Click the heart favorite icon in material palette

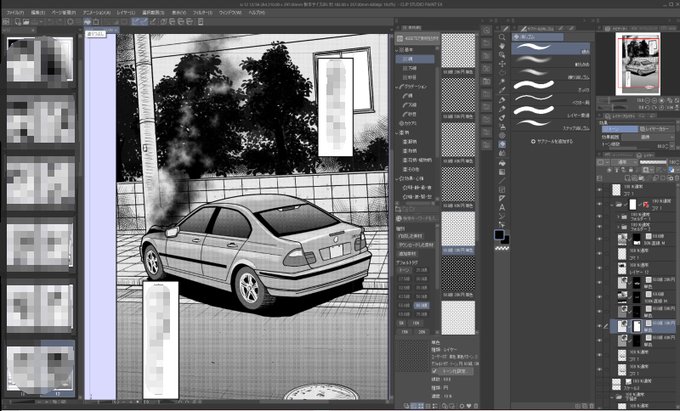[x=468, y=406]
